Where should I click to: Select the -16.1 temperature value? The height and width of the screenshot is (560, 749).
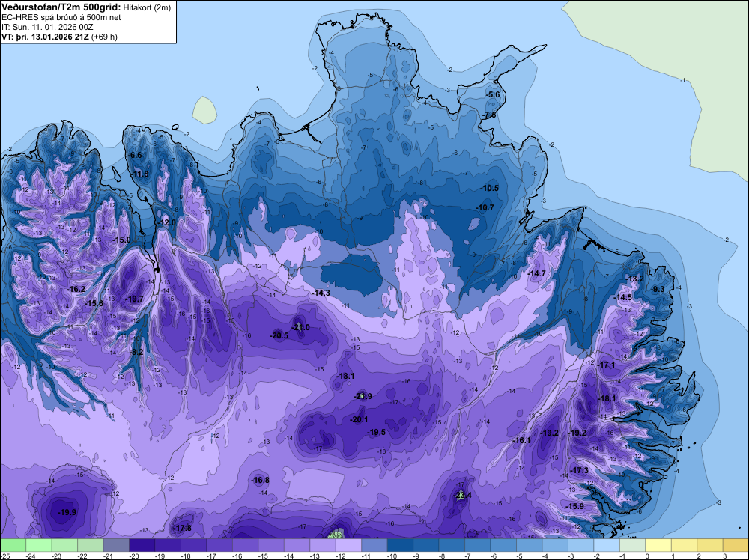tap(521, 440)
